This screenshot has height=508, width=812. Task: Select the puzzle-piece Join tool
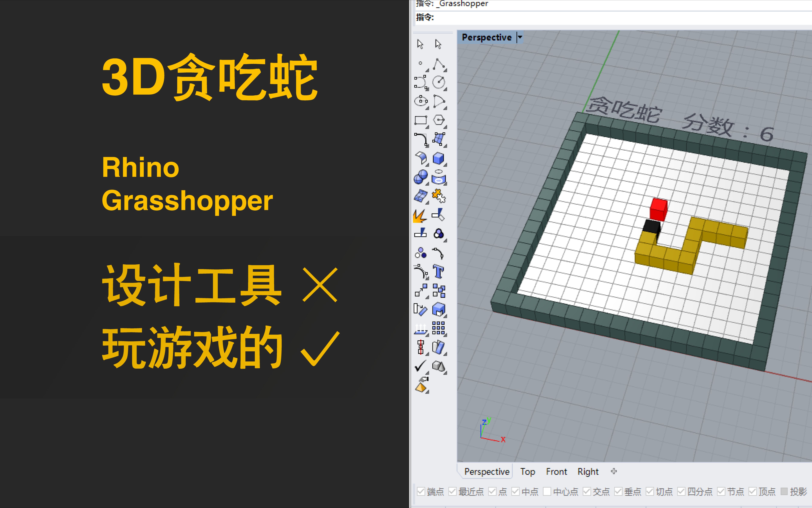[439, 196]
